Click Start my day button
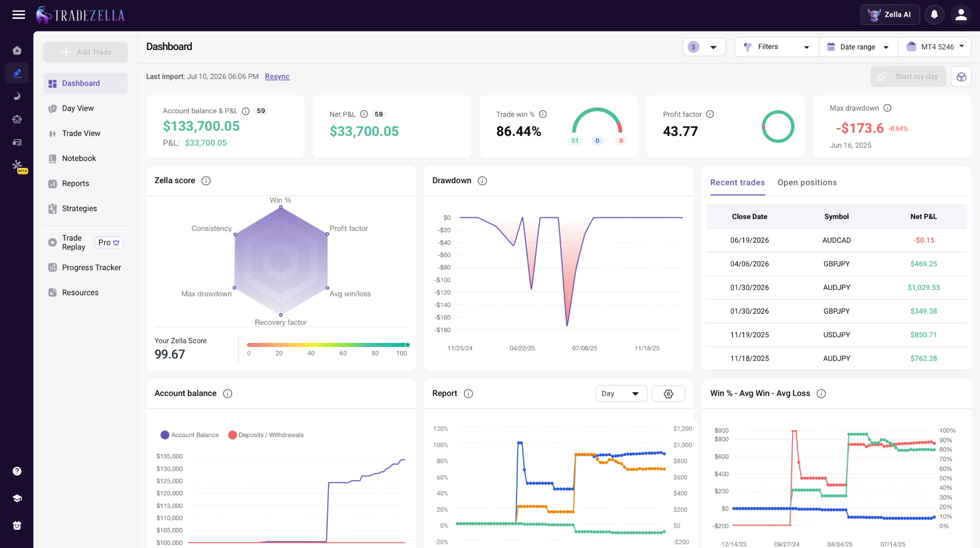The image size is (980, 548). point(908,77)
